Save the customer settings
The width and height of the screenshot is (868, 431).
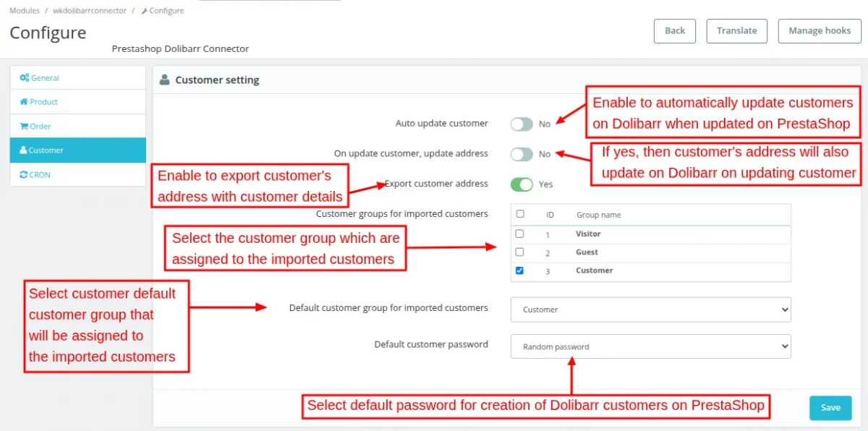tap(830, 408)
